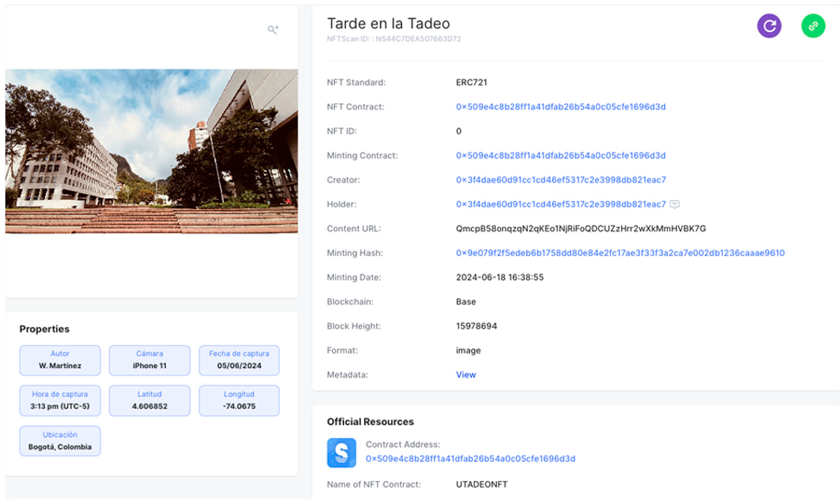Viewport: 840px width, 504px height.
Task: Click the magnifier zoom icon above image
Action: coord(273,30)
